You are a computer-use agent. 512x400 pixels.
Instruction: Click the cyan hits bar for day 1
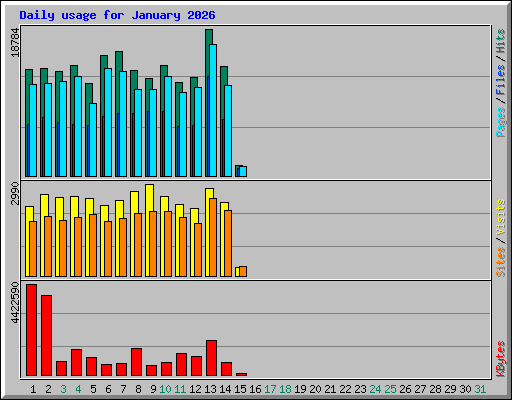[33, 130]
